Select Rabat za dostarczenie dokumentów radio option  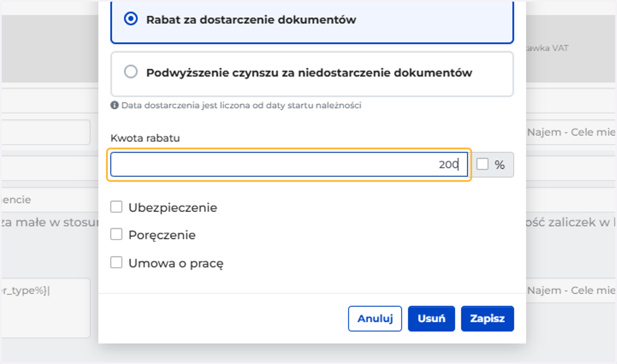pyautogui.click(x=131, y=19)
